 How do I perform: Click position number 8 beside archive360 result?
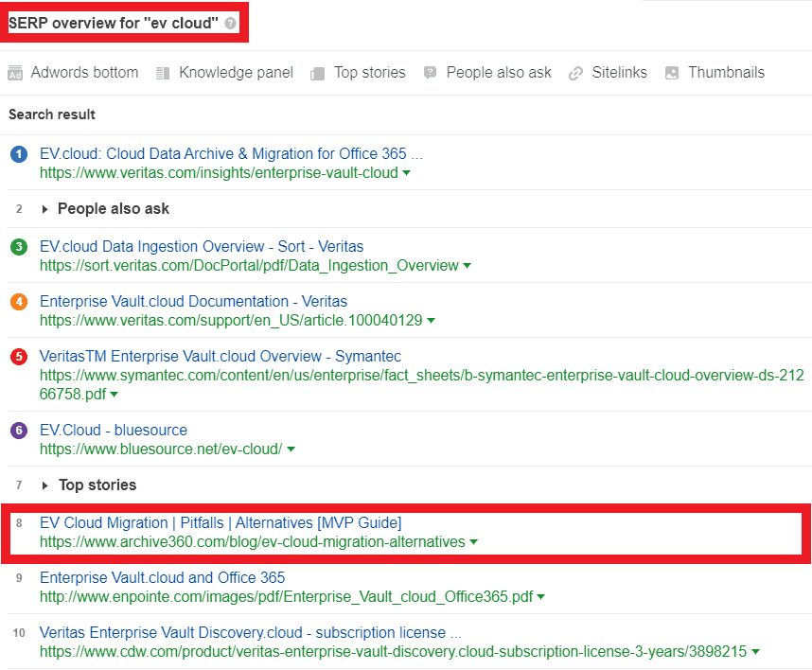(19, 523)
